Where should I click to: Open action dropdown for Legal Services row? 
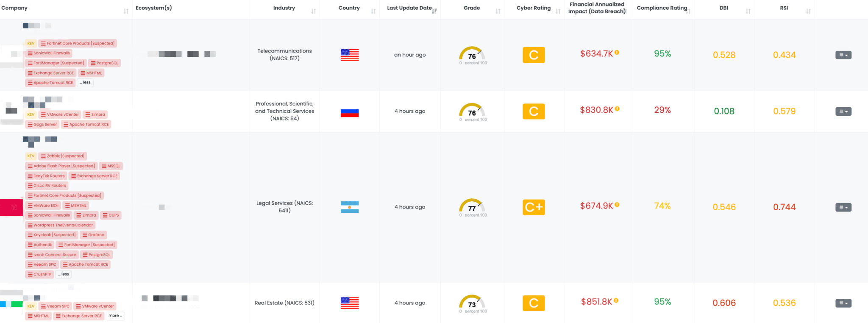(x=843, y=207)
